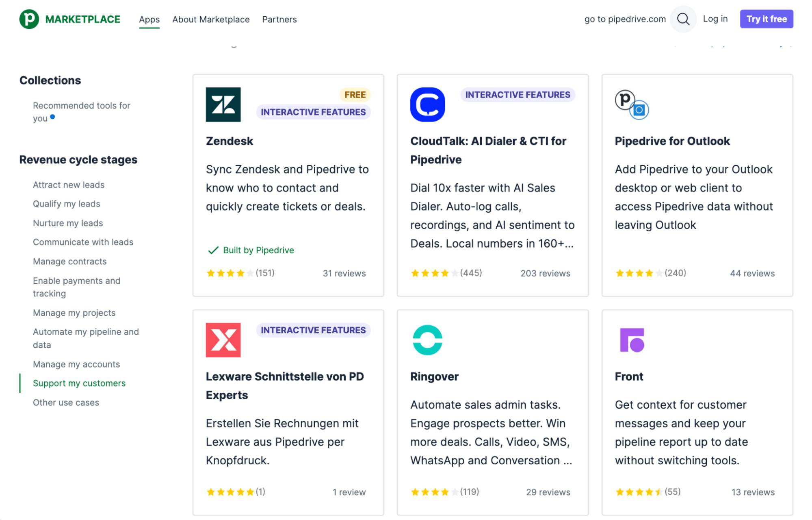Select Automate my pipeline and data
This screenshot has width=812, height=520.
coord(86,338)
